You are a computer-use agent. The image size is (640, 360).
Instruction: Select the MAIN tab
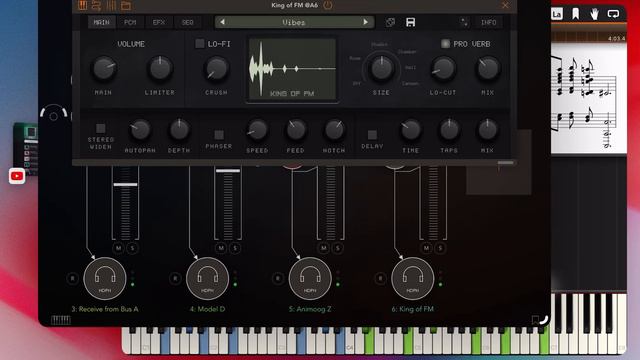[x=102, y=22]
